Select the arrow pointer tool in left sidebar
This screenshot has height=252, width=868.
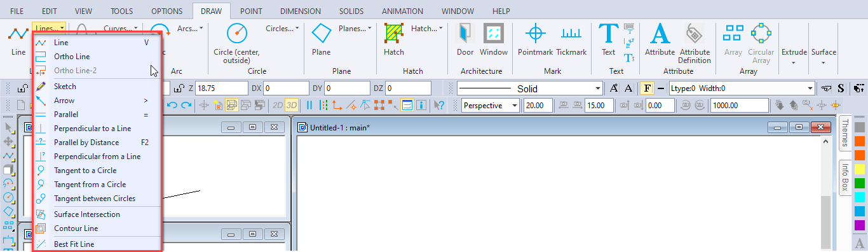8,127
